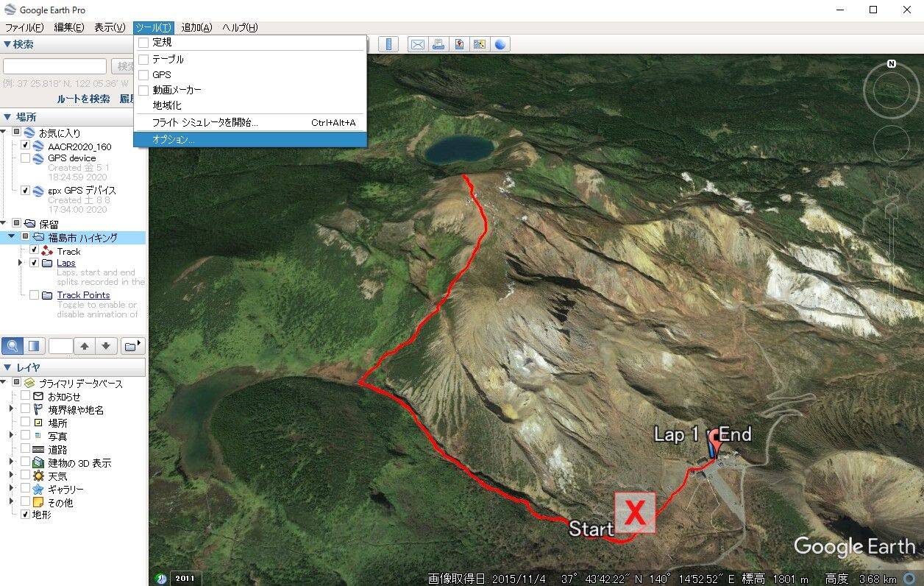924x586 pixels.
Task: Click the ギャラリー star icon in layers
Action: point(38,490)
